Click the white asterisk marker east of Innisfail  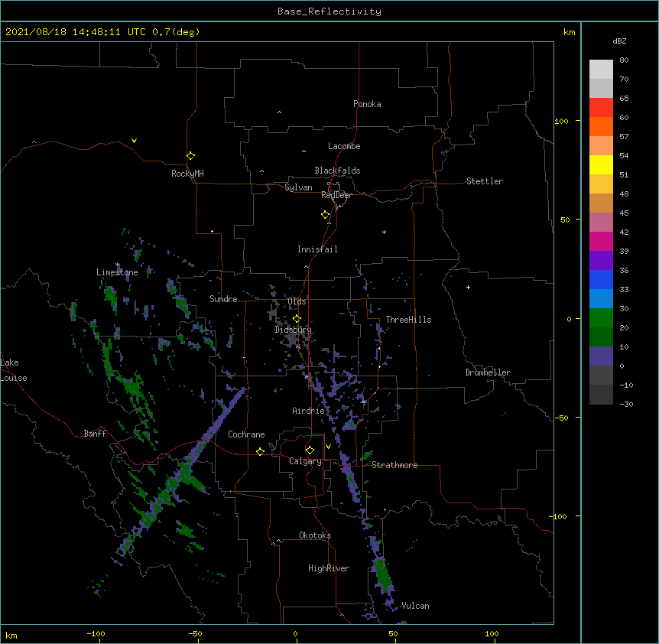click(x=384, y=232)
